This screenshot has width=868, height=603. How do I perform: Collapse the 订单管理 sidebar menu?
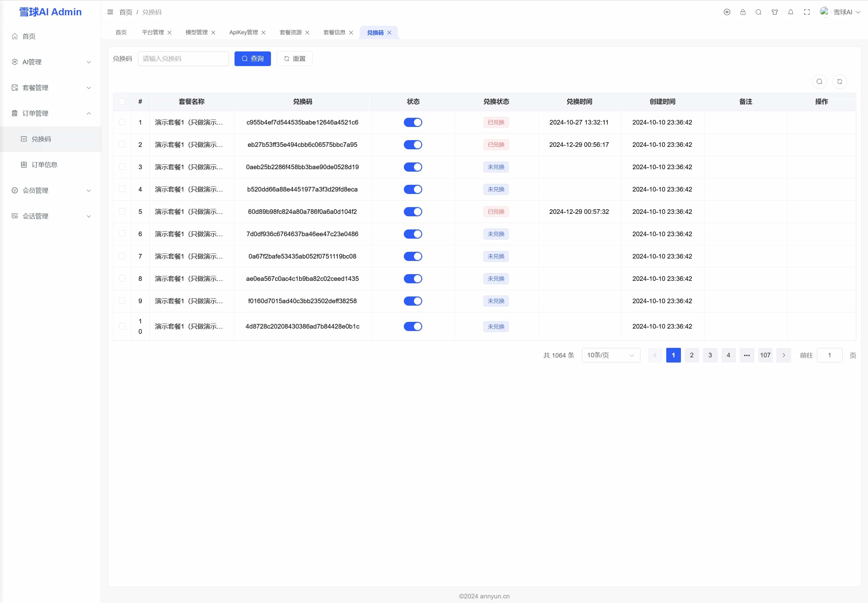pos(51,113)
